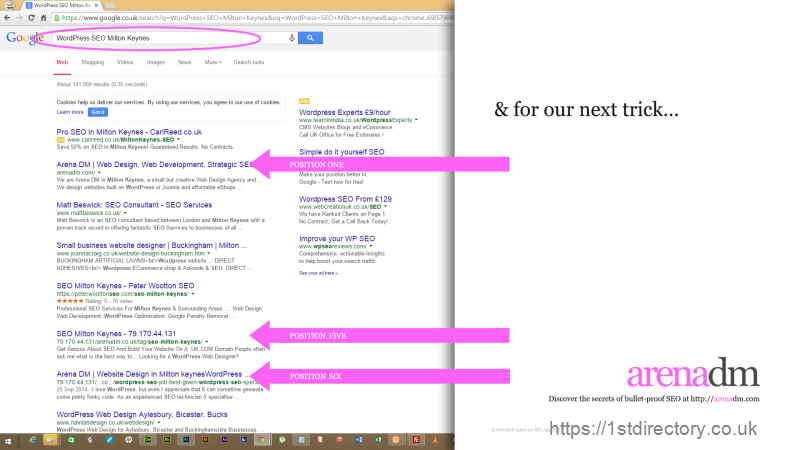Open Arena DM Web Design result
Screen dimensions: 800x450
155,164
